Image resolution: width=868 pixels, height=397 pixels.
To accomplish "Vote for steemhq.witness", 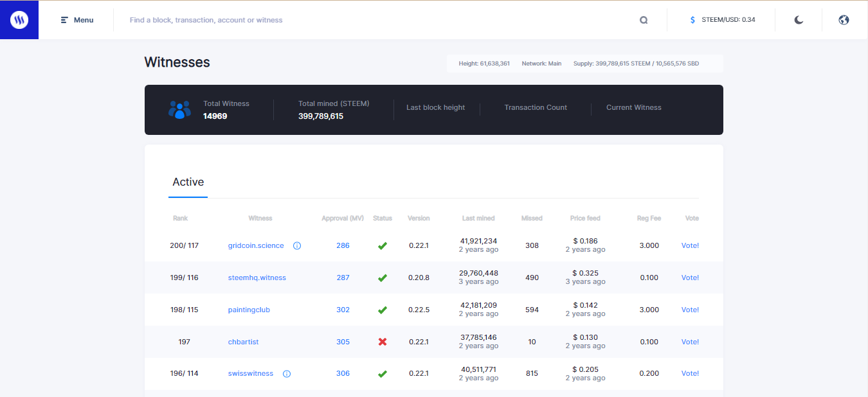I will [x=690, y=278].
